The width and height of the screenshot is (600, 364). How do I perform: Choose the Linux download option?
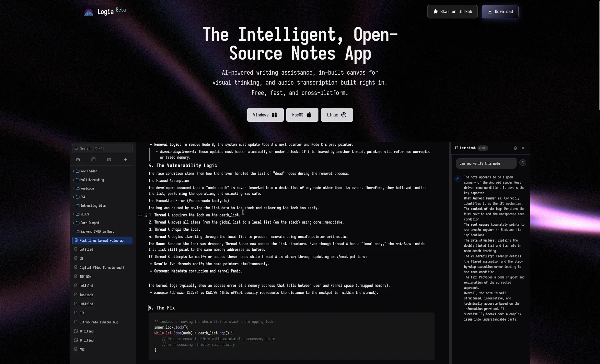coord(337,115)
